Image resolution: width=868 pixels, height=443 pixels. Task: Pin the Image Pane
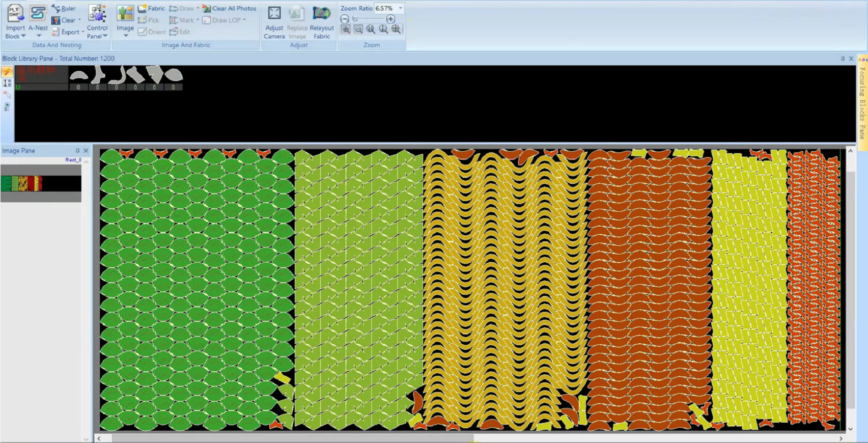77,151
